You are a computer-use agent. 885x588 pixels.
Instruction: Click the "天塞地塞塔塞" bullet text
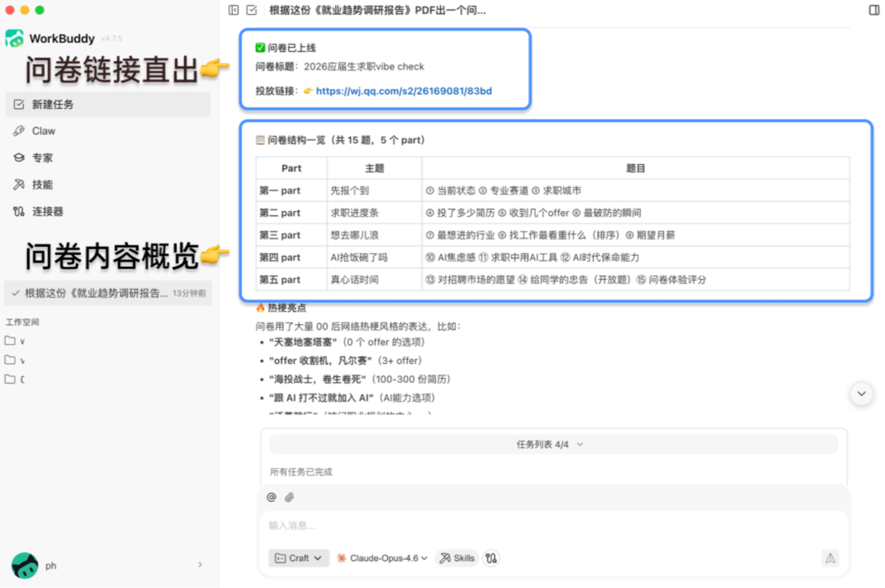pyautogui.click(x=303, y=342)
